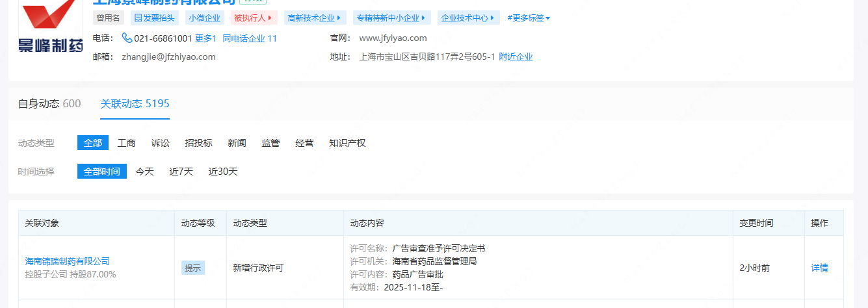Select 全部 in 动态类型 filter
Viewport: 868px width, 308px height.
click(x=93, y=143)
